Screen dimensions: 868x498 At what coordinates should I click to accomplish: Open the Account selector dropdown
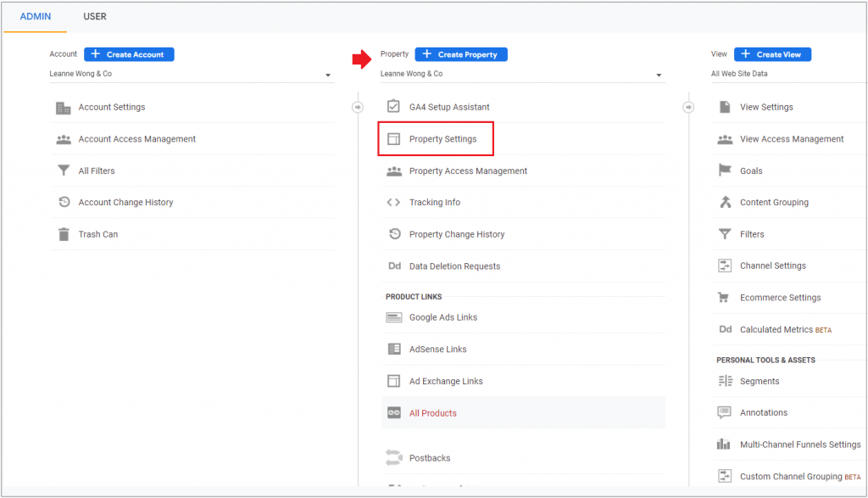[x=191, y=74]
